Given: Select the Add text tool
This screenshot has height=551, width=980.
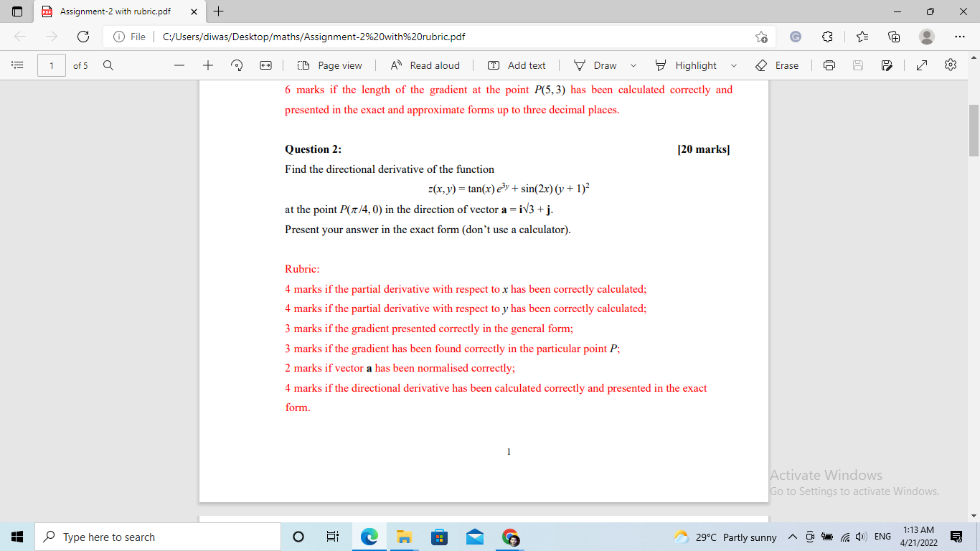Looking at the screenshot, I should [517, 65].
